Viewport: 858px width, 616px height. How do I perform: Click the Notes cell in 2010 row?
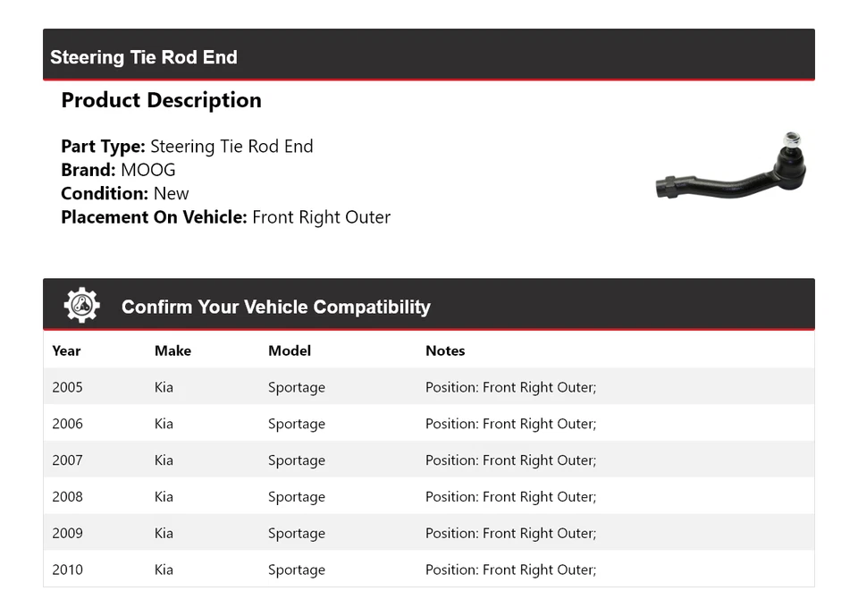point(510,570)
